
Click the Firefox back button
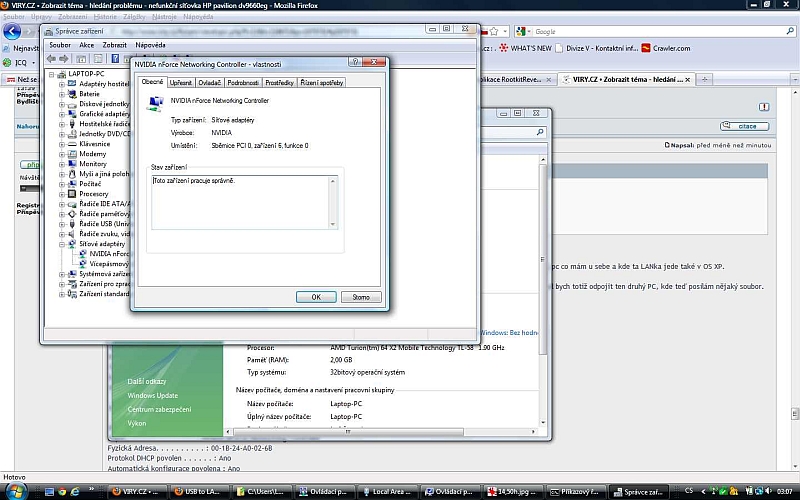tap(12, 32)
